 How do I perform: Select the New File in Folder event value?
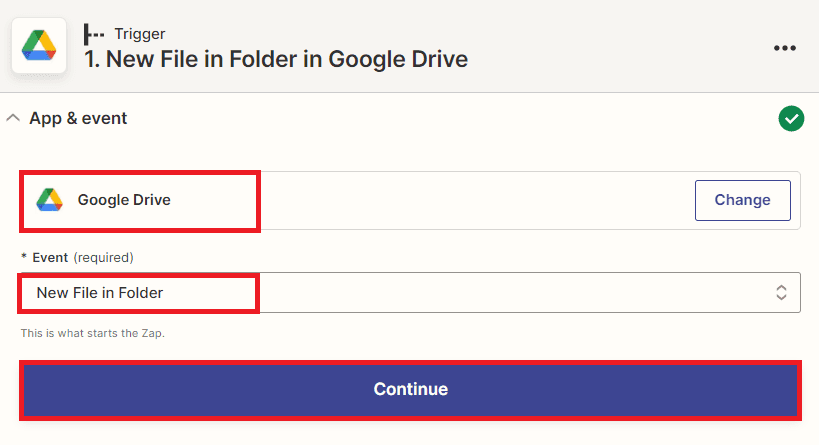click(100, 293)
